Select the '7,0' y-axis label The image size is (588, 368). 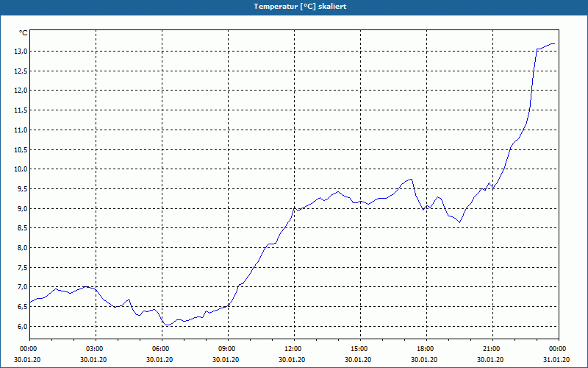[x=22, y=287]
